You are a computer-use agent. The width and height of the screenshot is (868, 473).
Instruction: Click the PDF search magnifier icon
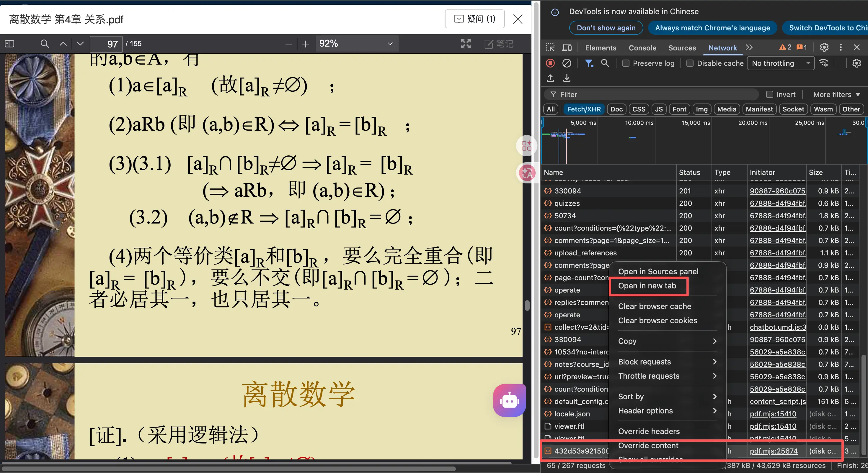[45, 44]
